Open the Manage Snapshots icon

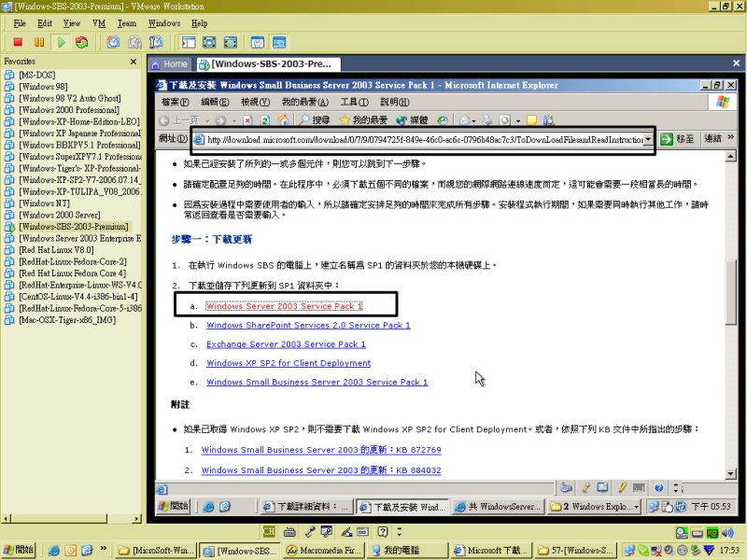pos(156,42)
